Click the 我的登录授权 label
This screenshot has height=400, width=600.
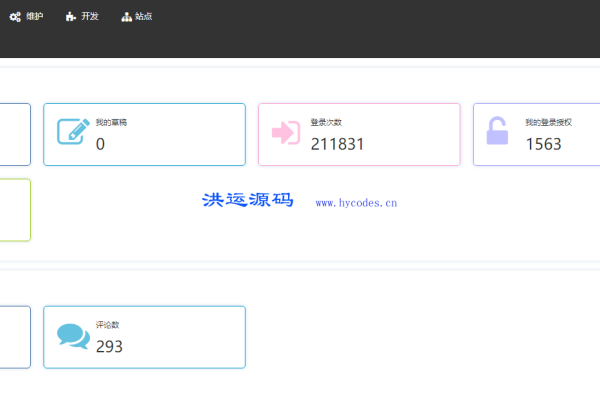click(x=545, y=122)
